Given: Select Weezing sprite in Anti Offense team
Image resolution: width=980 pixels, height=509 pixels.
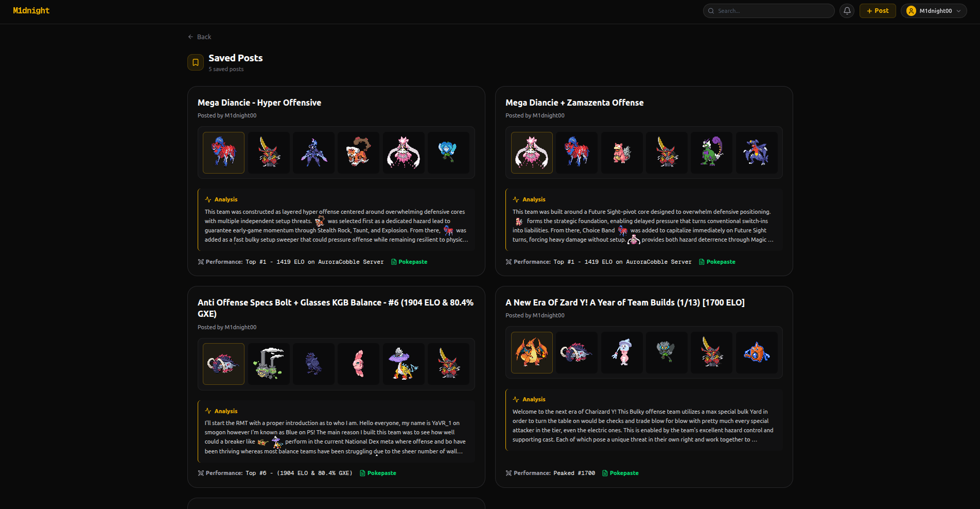Looking at the screenshot, I should (x=269, y=364).
